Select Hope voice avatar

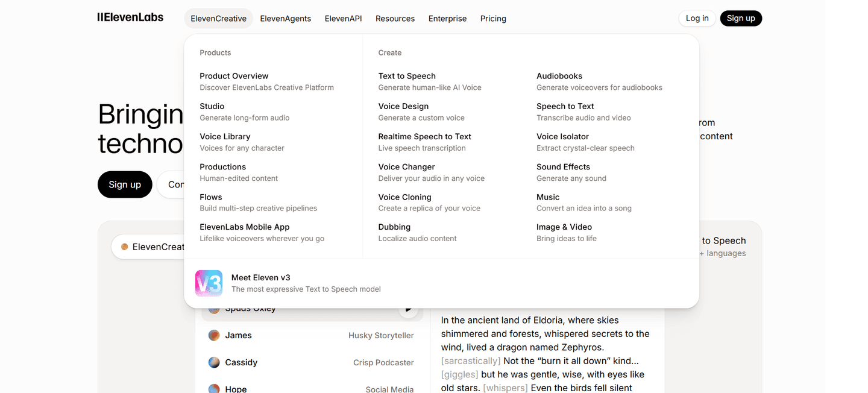click(214, 389)
